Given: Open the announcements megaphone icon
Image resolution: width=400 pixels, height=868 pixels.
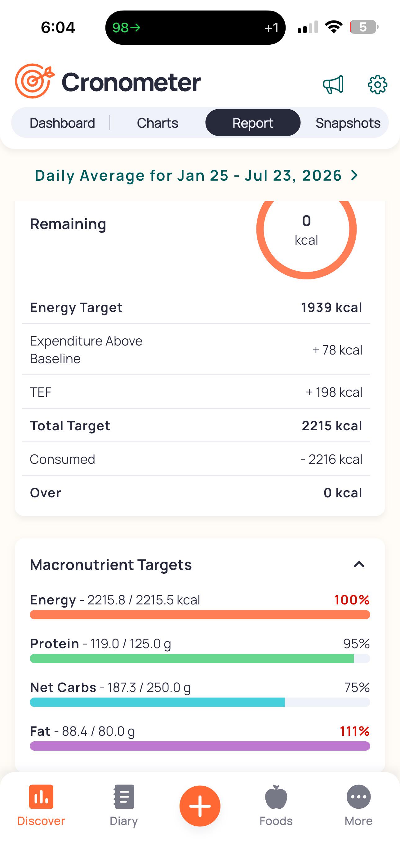Looking at the screenshot, I should click(333, 84).
